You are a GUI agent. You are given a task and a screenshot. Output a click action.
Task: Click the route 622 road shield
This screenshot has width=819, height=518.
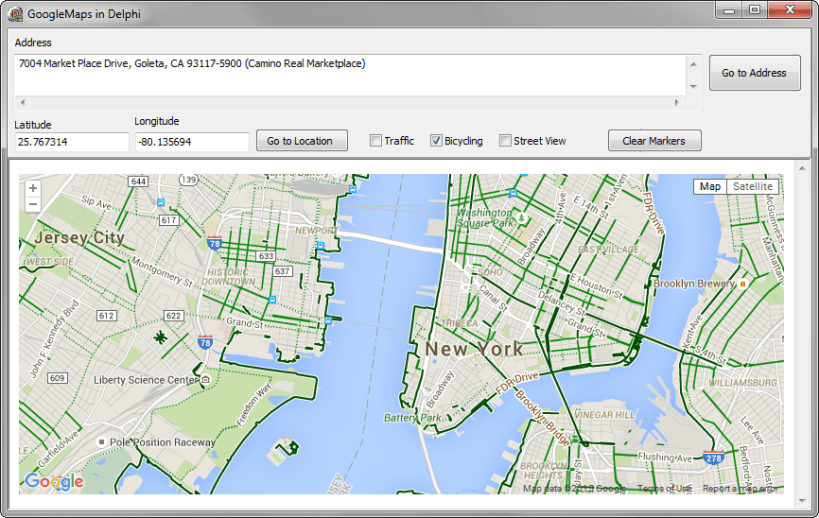point(173,315)
